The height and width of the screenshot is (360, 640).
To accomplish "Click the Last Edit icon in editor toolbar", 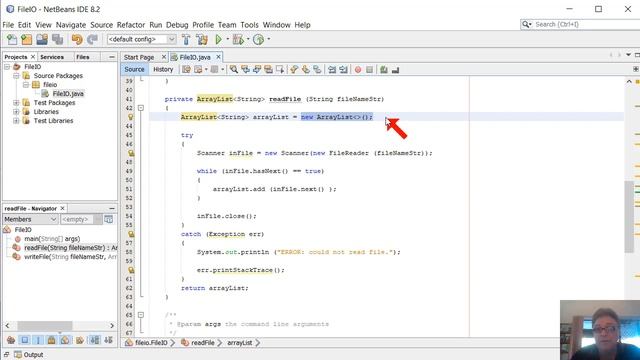I will [187, 70].
